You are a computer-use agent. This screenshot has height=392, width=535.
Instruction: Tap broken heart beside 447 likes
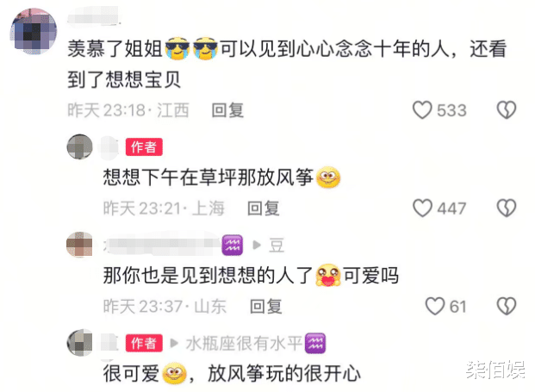point(507,208)
